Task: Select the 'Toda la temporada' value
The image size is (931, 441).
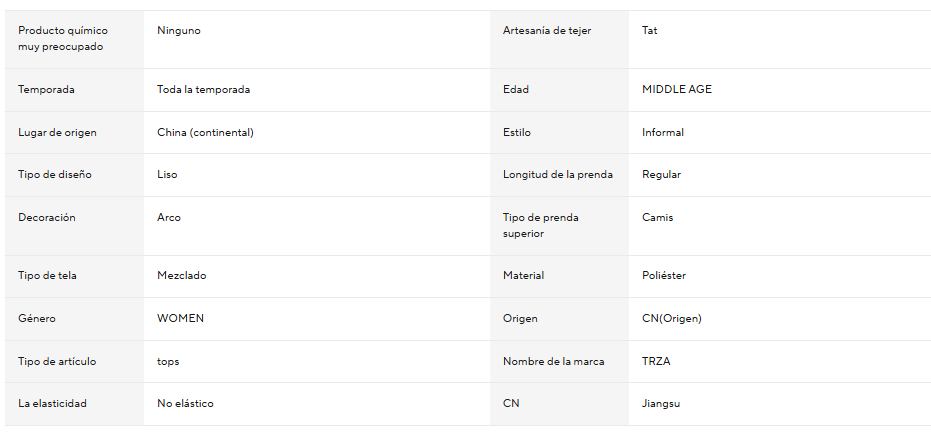Action: click(203, 90)
